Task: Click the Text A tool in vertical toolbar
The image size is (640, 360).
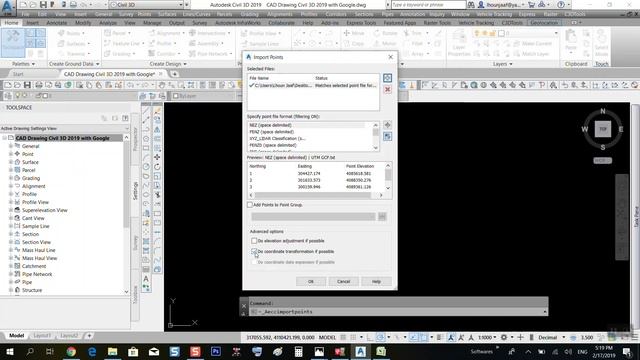Action: [x=146, y=278]
